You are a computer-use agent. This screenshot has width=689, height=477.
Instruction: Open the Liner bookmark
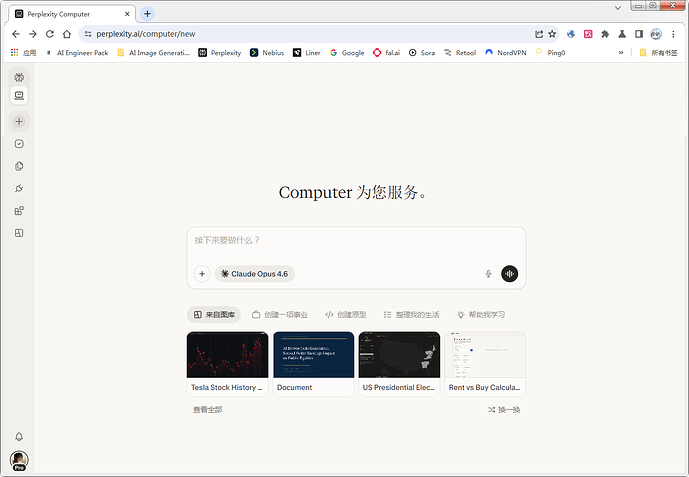[x=307, y=53]
